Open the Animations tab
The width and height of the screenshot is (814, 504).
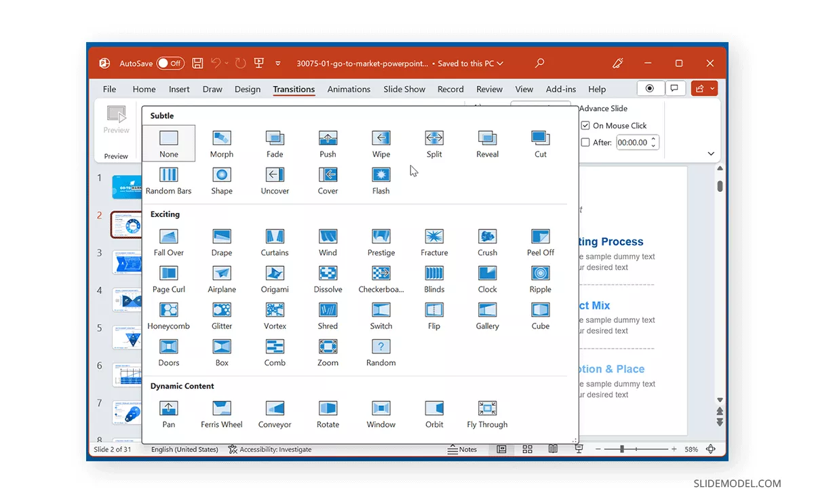click(x=349, y=89)
